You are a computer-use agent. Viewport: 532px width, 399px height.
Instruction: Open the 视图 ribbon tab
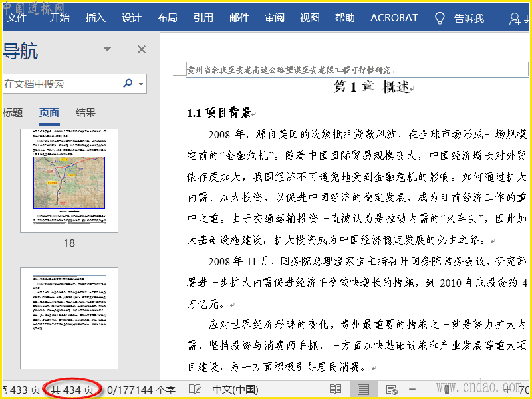pos(309,18)
